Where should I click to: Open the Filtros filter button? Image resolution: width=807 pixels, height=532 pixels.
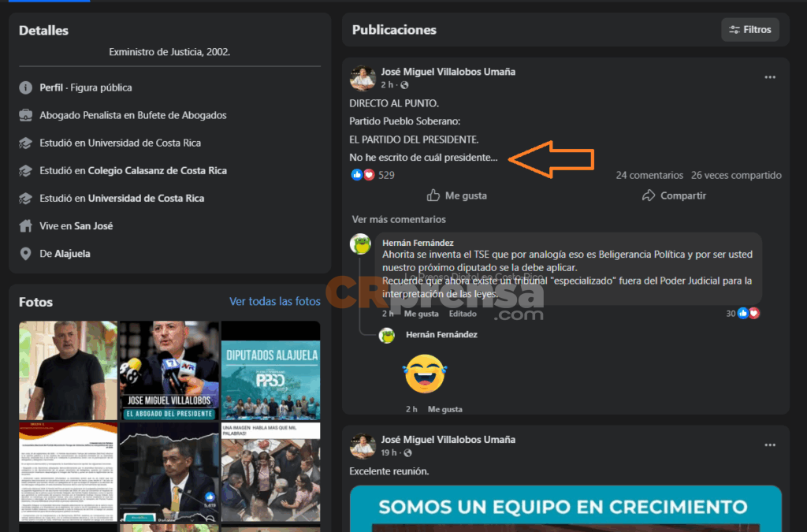(x=750, y=30)
